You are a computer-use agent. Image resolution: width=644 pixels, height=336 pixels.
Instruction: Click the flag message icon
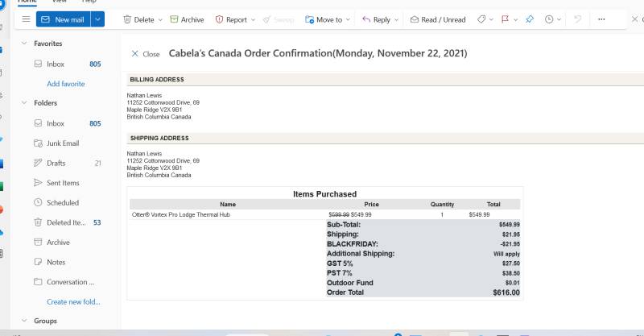pos(506,19)
